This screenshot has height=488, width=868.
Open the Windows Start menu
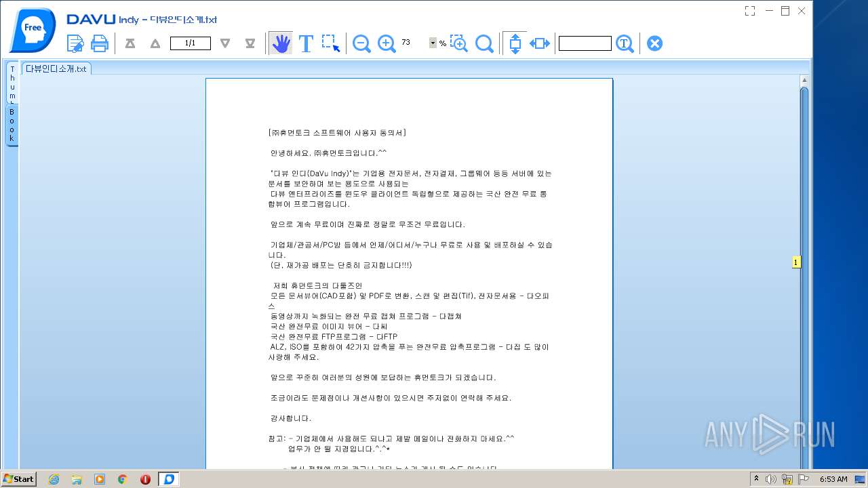[18, 479]
